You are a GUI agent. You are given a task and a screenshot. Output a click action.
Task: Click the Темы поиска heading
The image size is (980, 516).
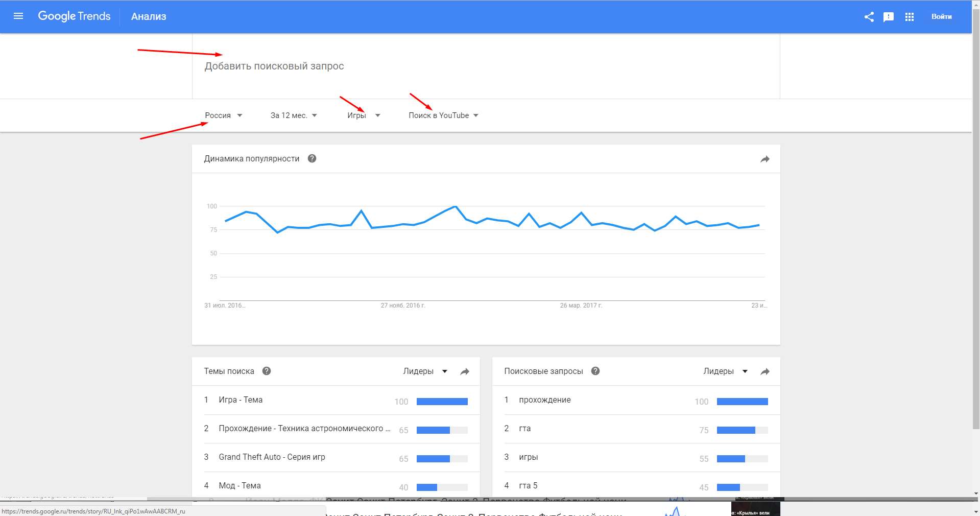(x=229, y=371)
